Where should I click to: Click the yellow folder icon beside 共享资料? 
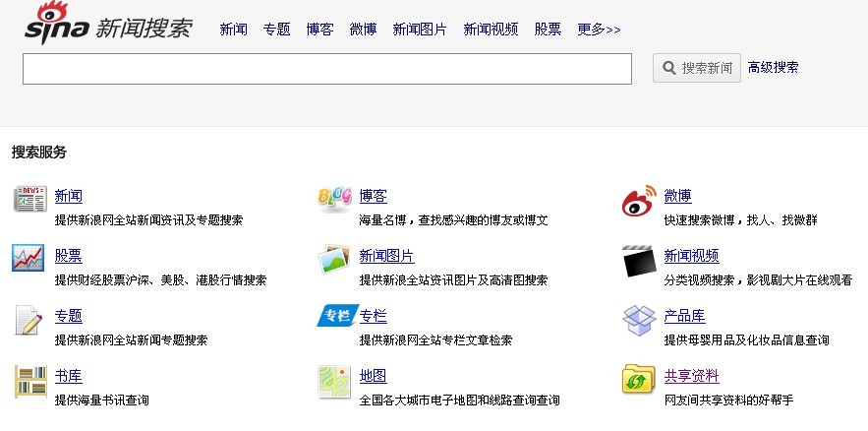[x=638, y=379]
